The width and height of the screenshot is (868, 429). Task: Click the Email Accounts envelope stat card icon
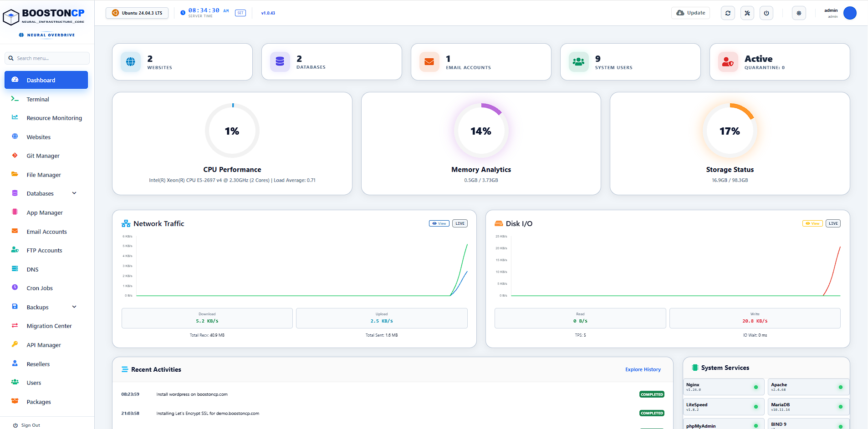click(x=429, y=62)
